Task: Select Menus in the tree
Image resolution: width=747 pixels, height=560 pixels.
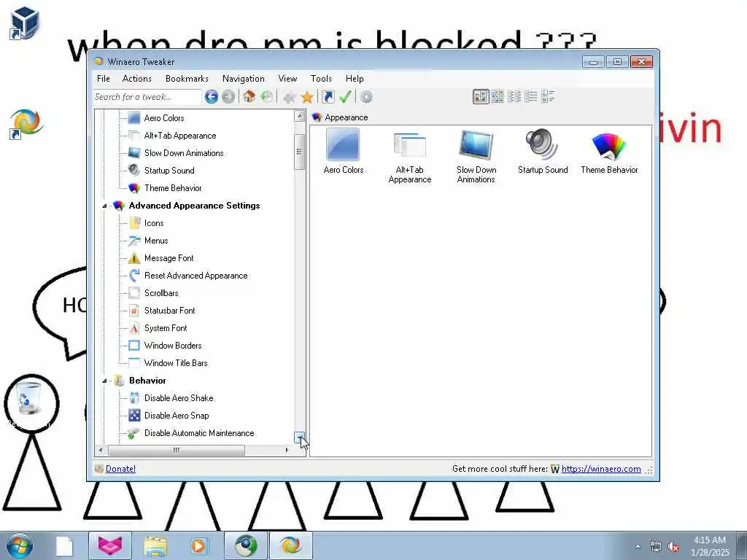Action: (x=156, y=241)
